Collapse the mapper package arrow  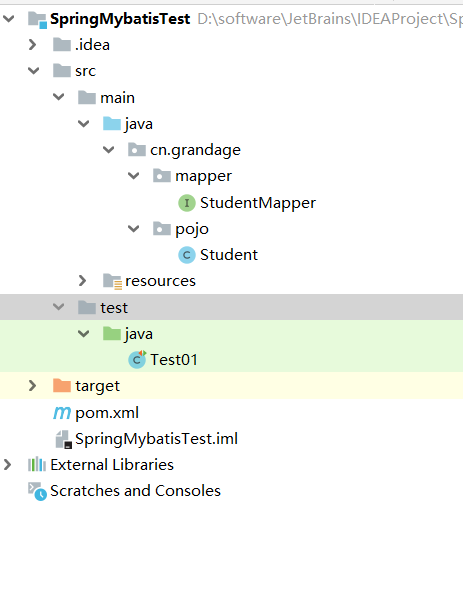click(x=133, y=176)
